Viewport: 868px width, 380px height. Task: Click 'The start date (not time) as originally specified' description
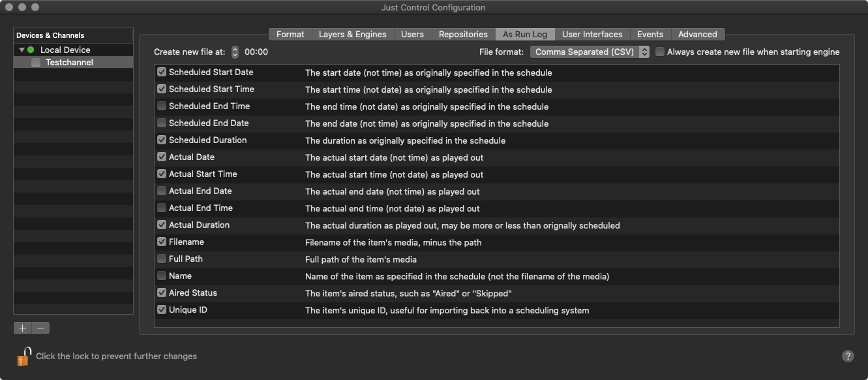pos(428,72)
